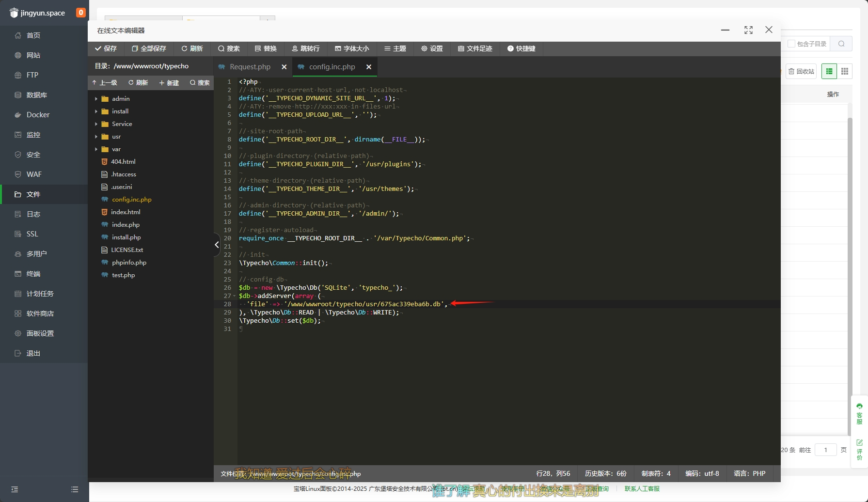Viewport: 868px width, 502px height.
Task: Open the 回收站 recycle bin
Action: [x=802, y=71]
